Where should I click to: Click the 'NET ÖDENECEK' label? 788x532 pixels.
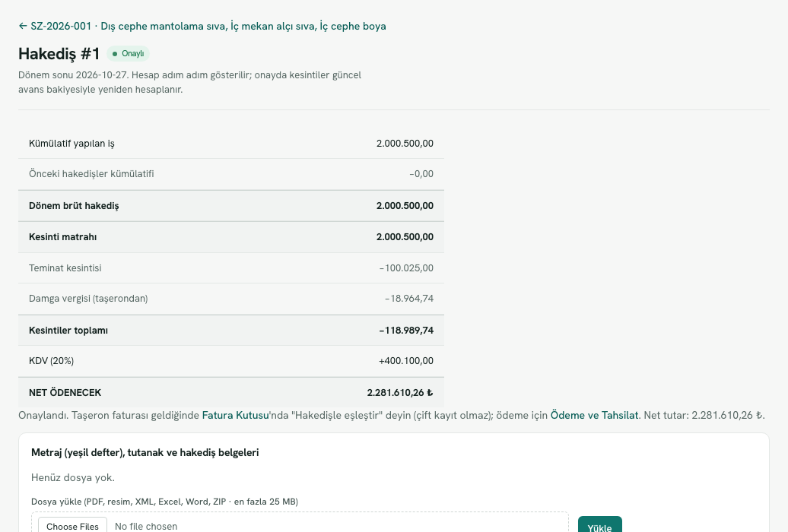click(x=65, y=393)
